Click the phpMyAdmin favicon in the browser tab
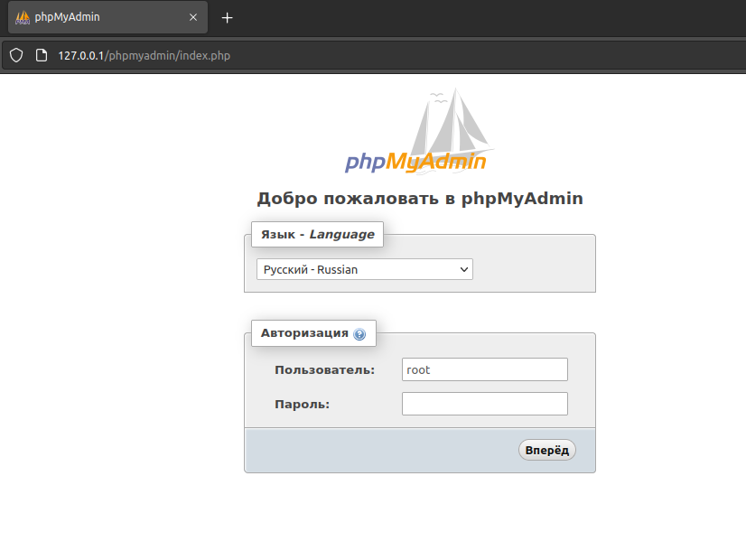Viewport: 746px width, 560px height. pyautogui.click(x=23, y=17)
